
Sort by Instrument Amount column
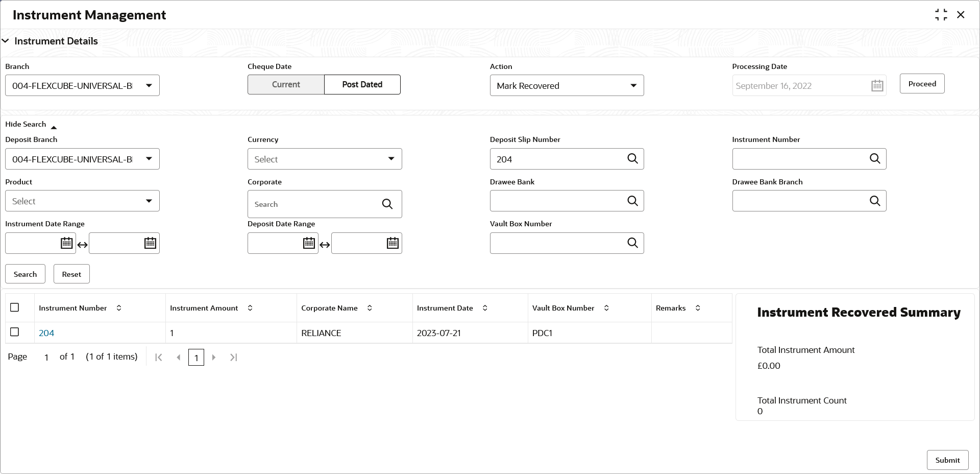pyautogui.click(x=250, y=308)
